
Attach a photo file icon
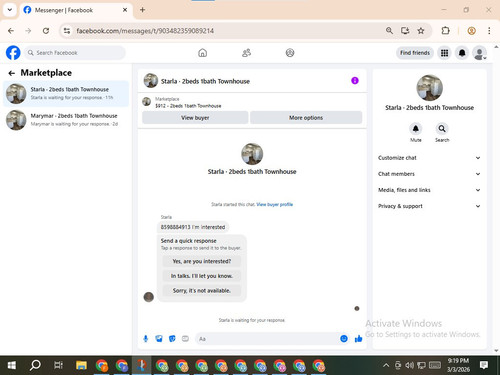coord(159,339)
